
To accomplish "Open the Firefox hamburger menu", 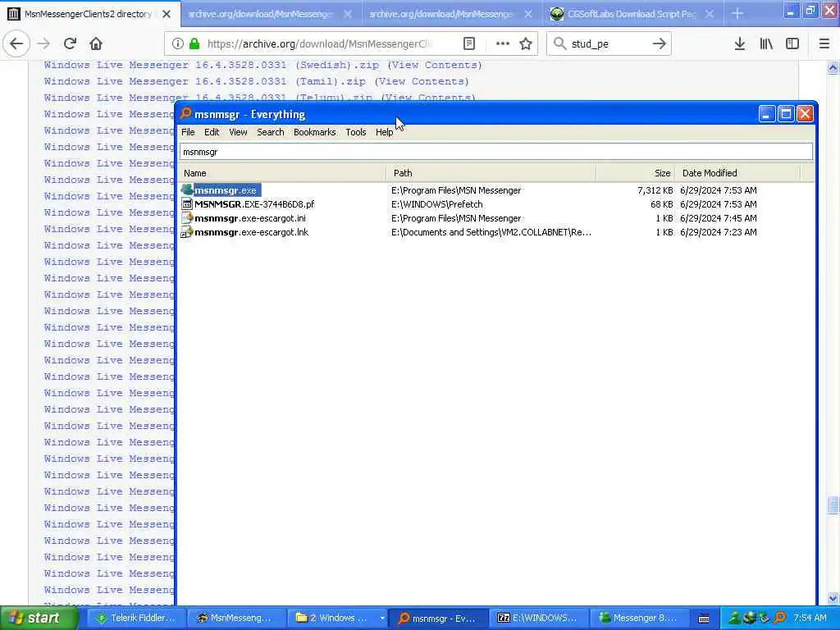I will 824,44.
